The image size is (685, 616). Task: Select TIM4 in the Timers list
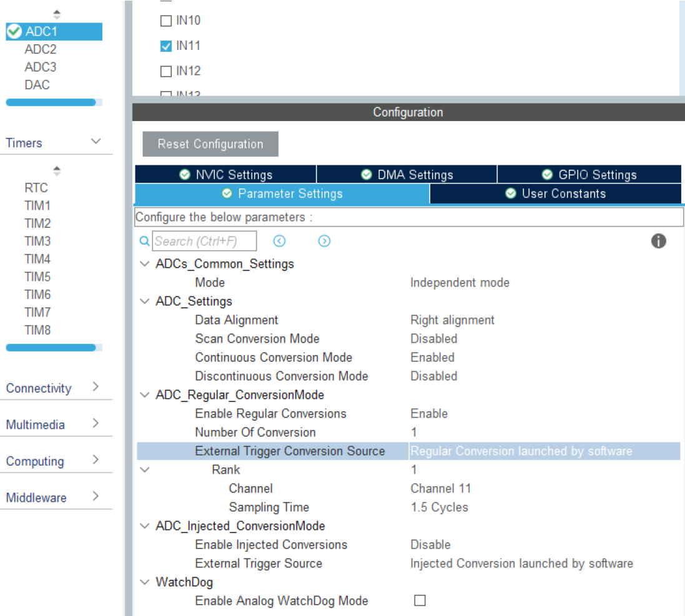37,260
